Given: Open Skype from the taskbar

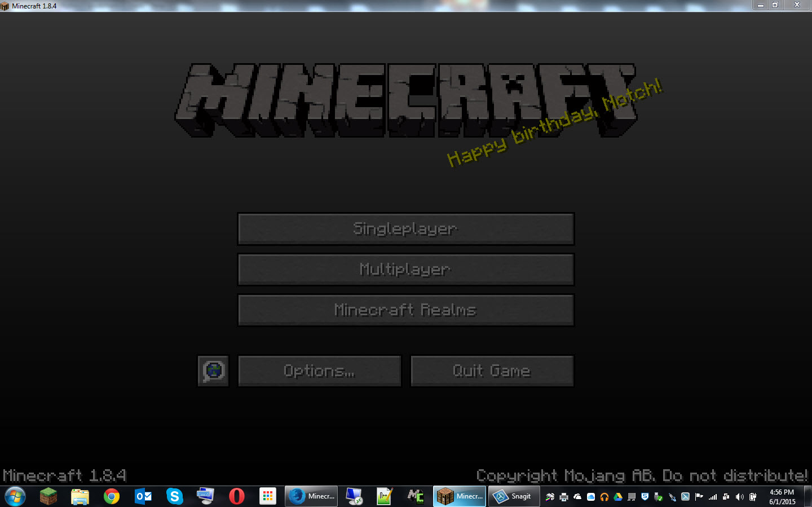Looking at the screenshot, I should point(175,496).
